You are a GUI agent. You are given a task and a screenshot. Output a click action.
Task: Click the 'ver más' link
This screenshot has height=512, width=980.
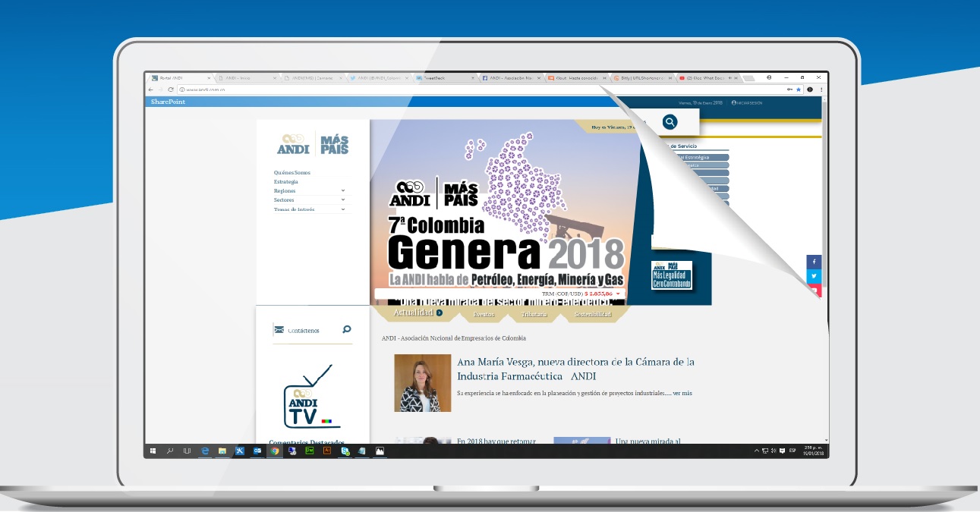(682, 394)
